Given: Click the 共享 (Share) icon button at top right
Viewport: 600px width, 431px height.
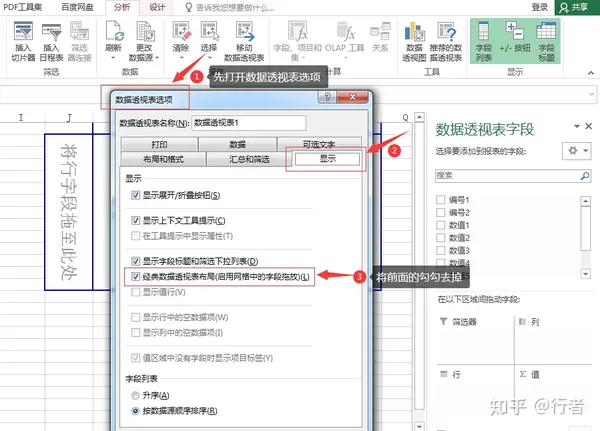Looking at the screenshot, I should [577, 7].
